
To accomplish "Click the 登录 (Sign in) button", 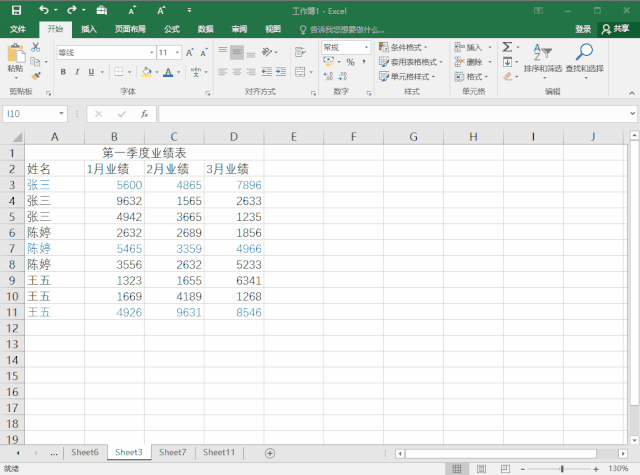I will [583, 29].
